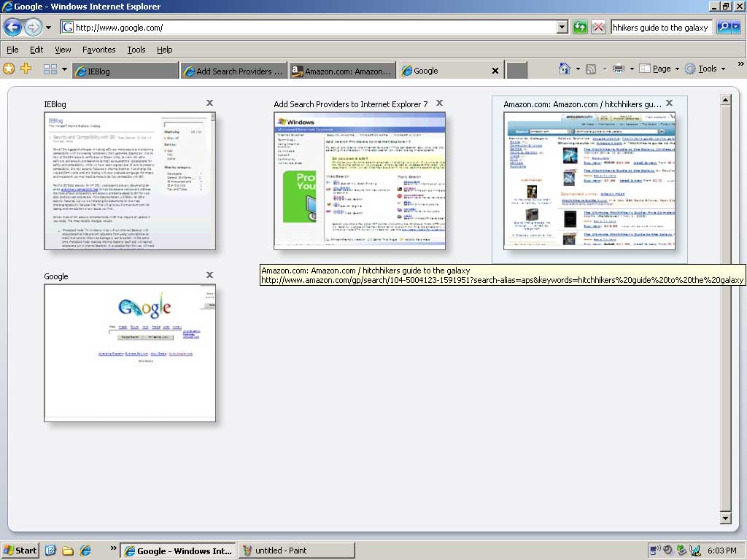Image resolution: width=747 pixels, height=560 pixels.
Task: Open the Tools command bar menu
Action: coord(705,69)
